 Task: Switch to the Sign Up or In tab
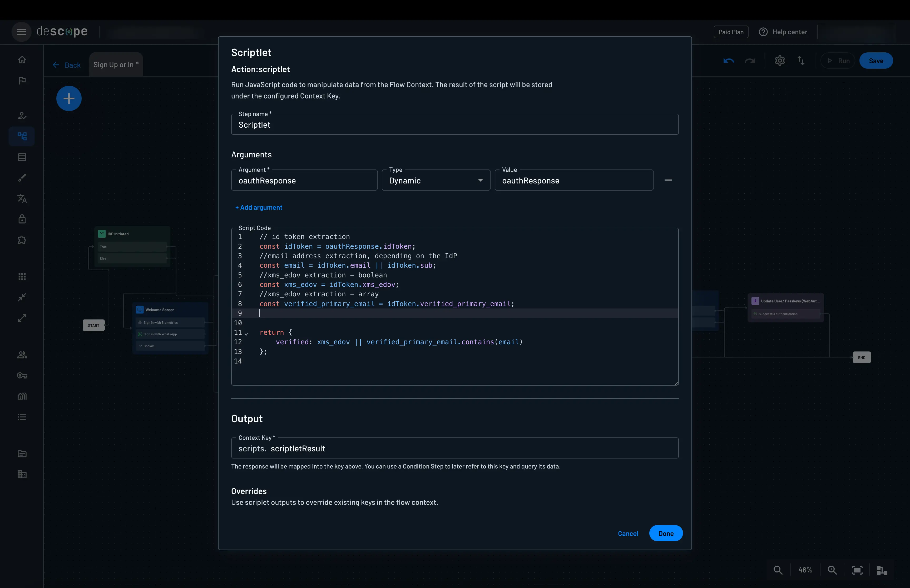116,64
